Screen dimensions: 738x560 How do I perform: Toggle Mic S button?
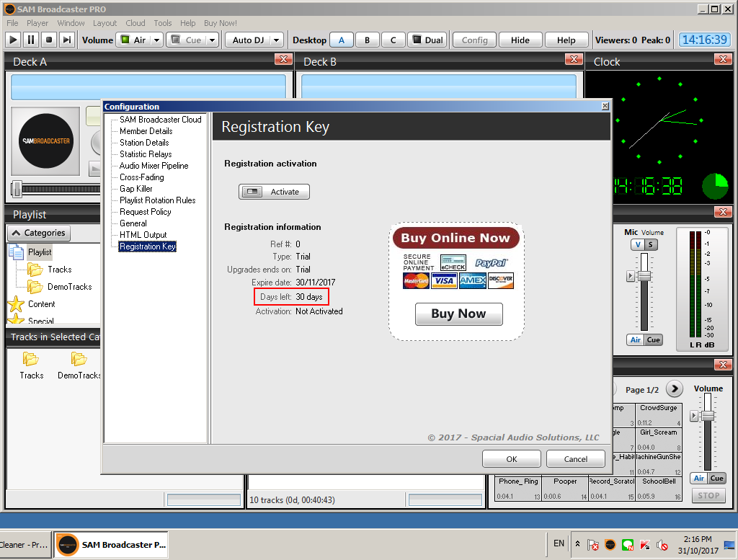click(651, 245)
